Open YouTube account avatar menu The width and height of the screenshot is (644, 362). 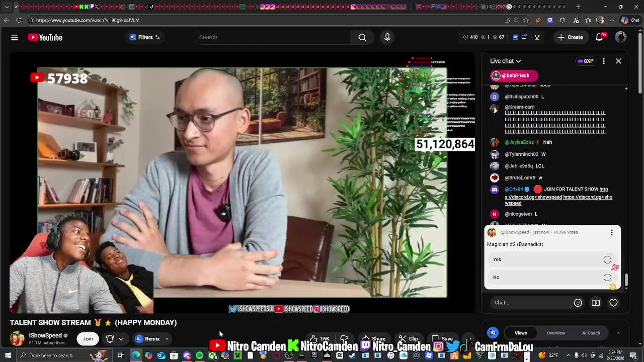(621, 37)
